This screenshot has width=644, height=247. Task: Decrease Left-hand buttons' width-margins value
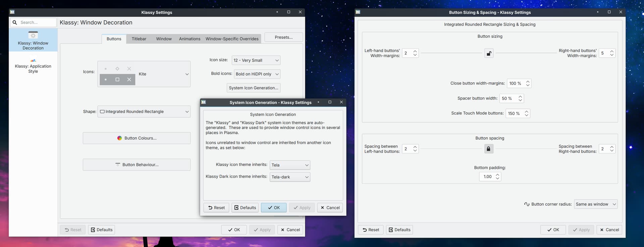pyautogui.click(x=415, y=55)
